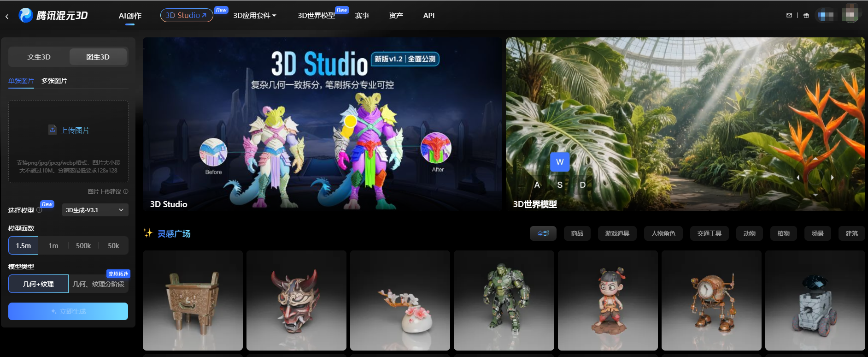Click the After circle preview on banner
This screenshot has width=868, height=357.
(436, 148)
